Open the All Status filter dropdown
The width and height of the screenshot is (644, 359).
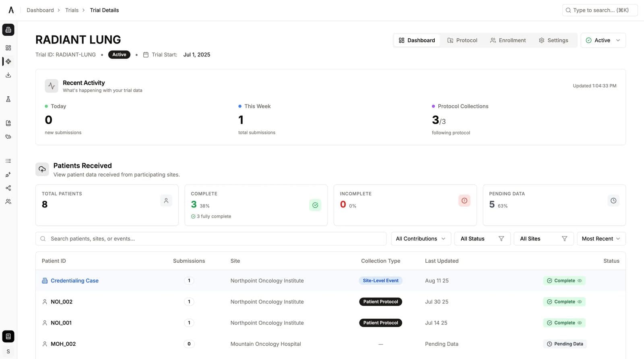(482, 239)
